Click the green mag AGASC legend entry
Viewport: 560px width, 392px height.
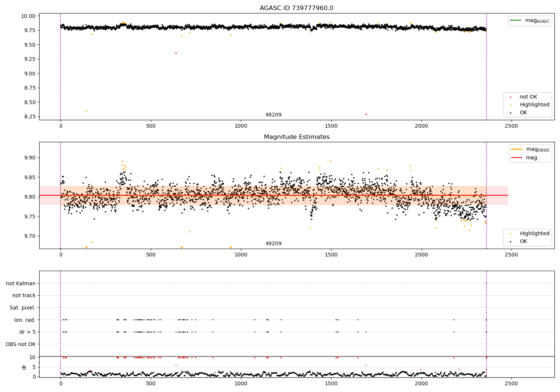coord(530,21)
